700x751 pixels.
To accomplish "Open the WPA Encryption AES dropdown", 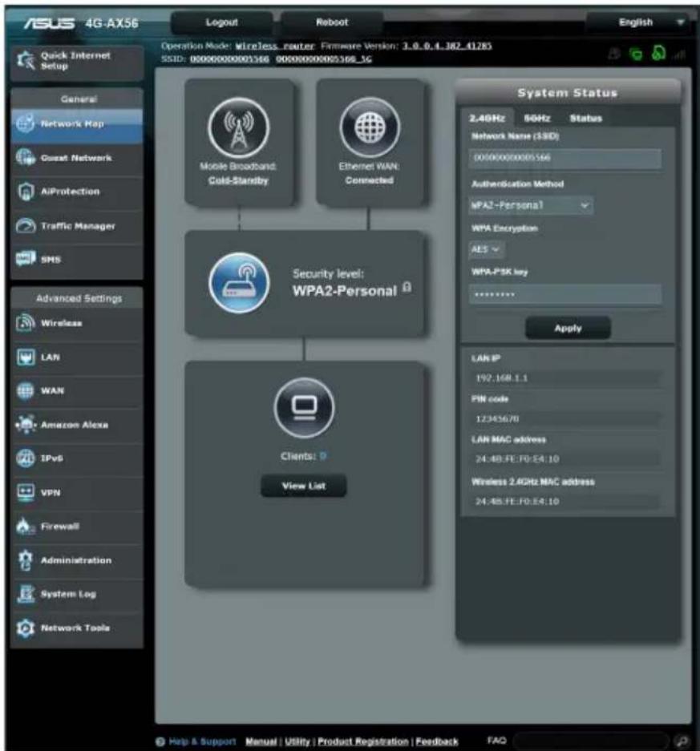I will click(x=486, y=249).
